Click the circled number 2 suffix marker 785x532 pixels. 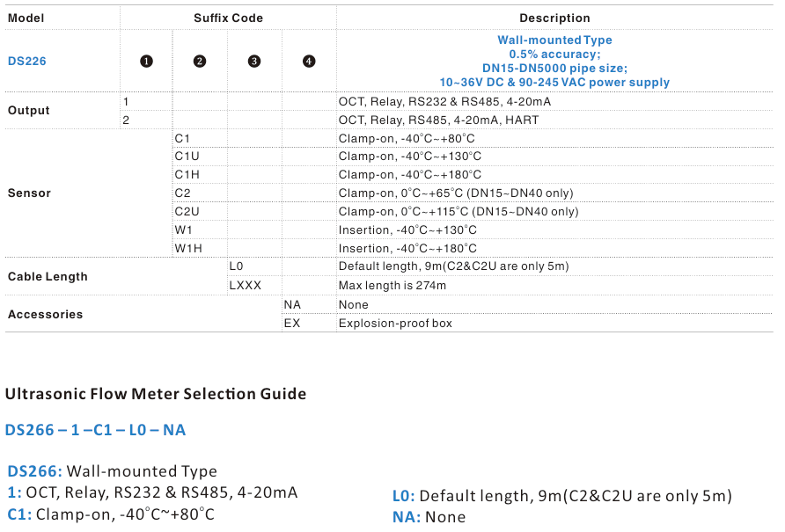coord(200,62)
